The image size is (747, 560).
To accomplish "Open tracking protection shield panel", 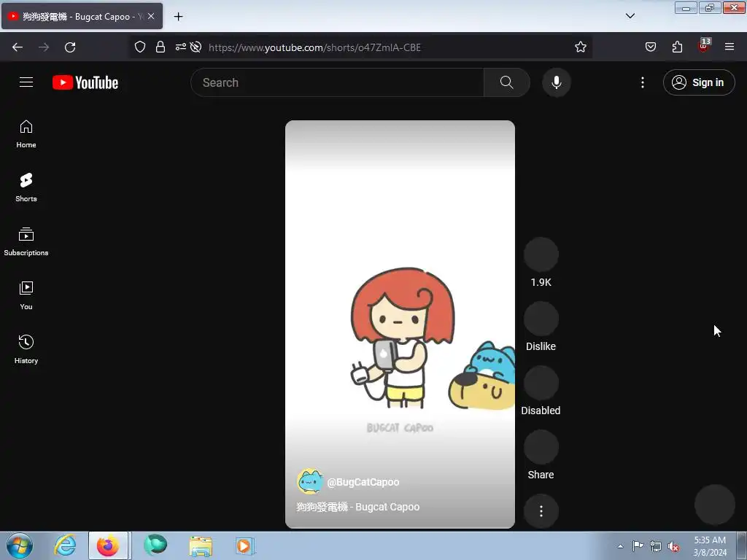I will pyautogui.click(x=139, y=47).
